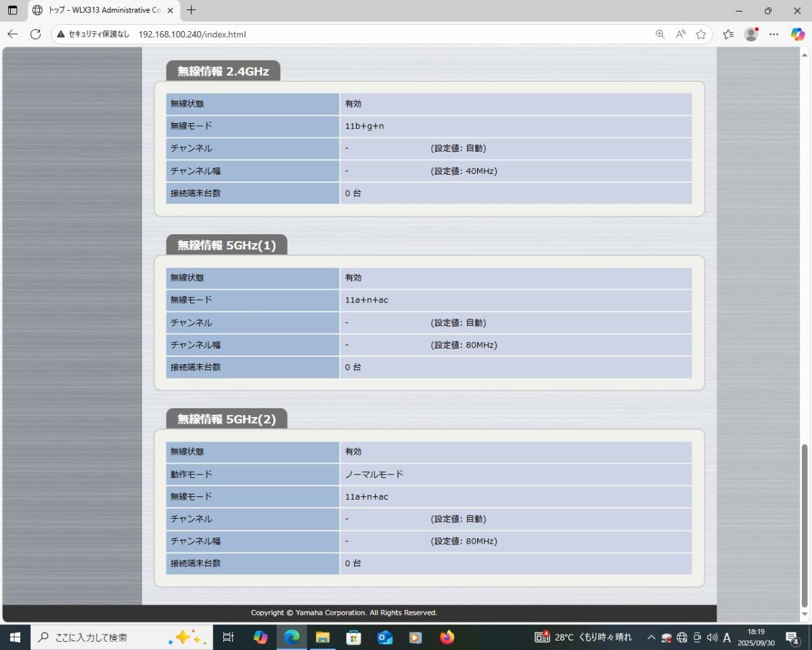This screenshot has width=812, height=650.
Task: Click the 動作モード row label
Action: (252, 474)
